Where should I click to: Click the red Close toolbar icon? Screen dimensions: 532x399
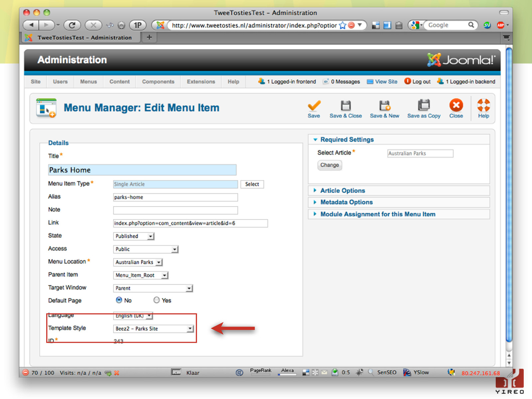pos(456,105)
